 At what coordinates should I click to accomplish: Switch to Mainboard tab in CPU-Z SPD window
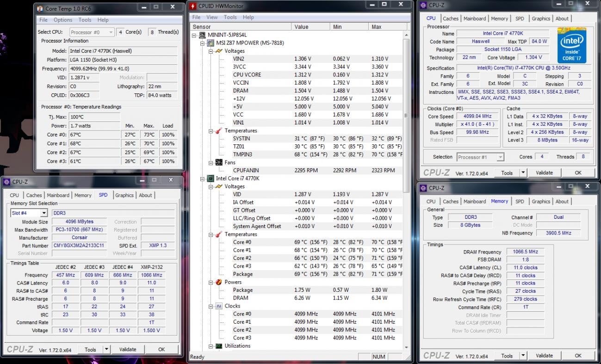[x=58, y=195]
